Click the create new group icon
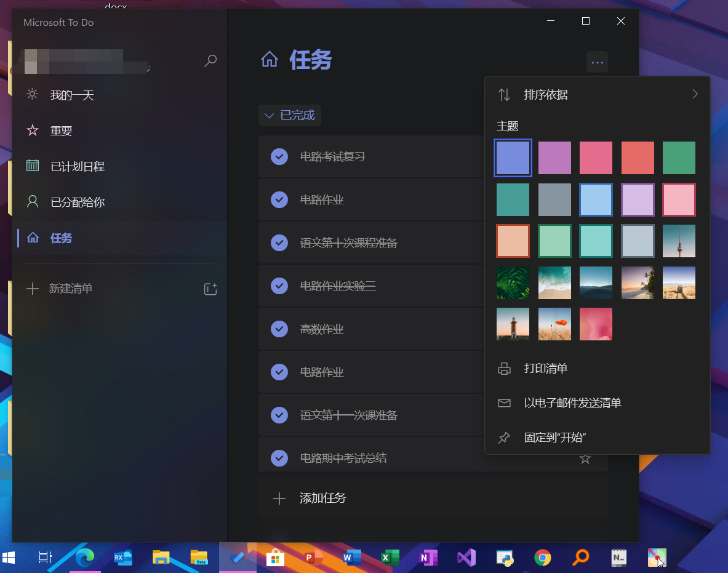 point(210,289)
